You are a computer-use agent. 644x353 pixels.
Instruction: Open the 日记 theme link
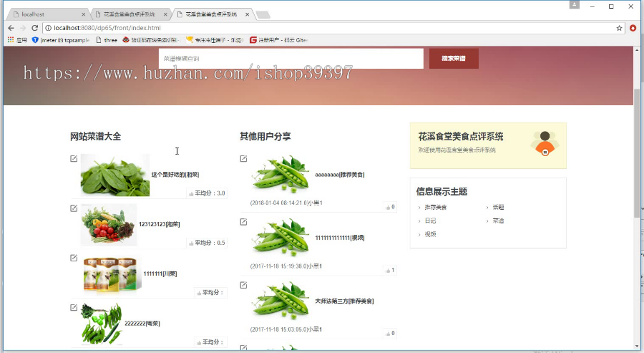tap(430, 221)
